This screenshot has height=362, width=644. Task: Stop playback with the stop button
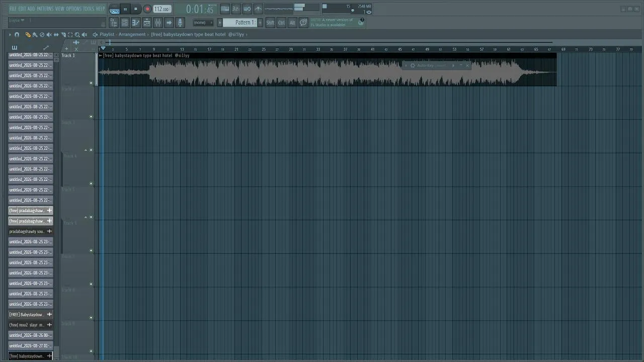pos(136,9)
